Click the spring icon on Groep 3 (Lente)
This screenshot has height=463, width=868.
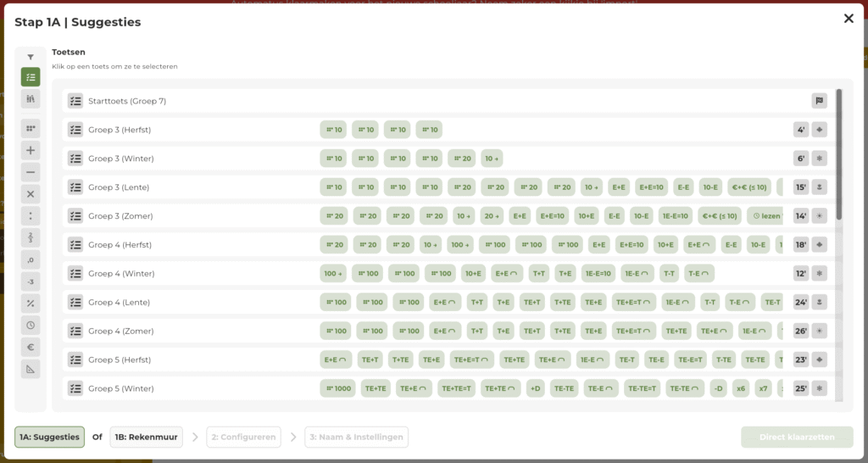[x=820, y=187]
